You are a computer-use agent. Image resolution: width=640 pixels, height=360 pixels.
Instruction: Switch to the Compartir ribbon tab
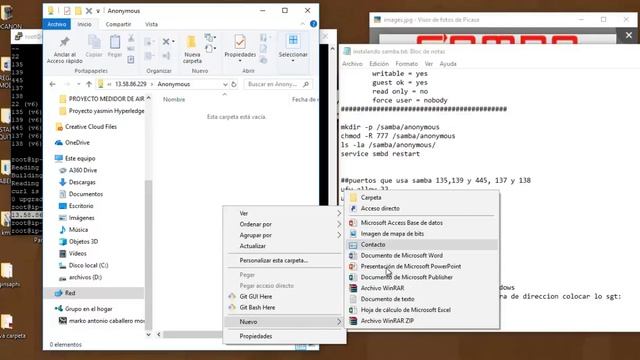[x=118, y=24]
